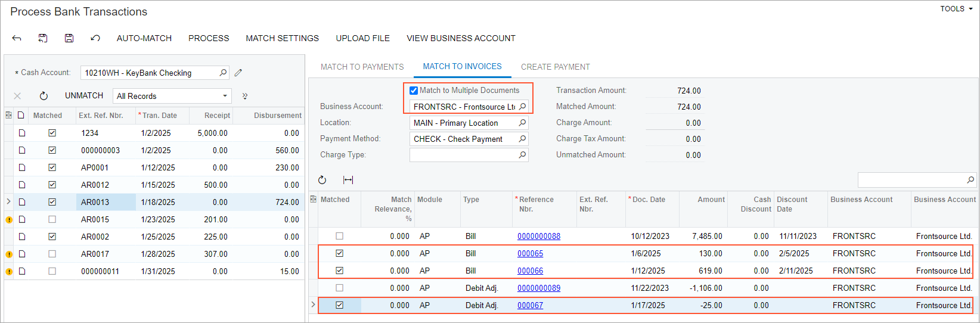
Task: Expand the double-chevron beside All Records
Action: [x=244, y=96]
